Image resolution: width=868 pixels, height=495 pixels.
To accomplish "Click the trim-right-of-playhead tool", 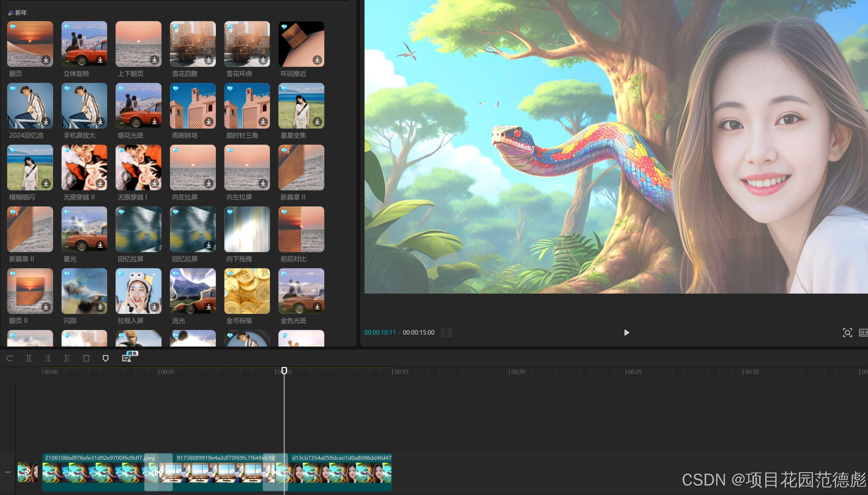I will pos(67,358).
